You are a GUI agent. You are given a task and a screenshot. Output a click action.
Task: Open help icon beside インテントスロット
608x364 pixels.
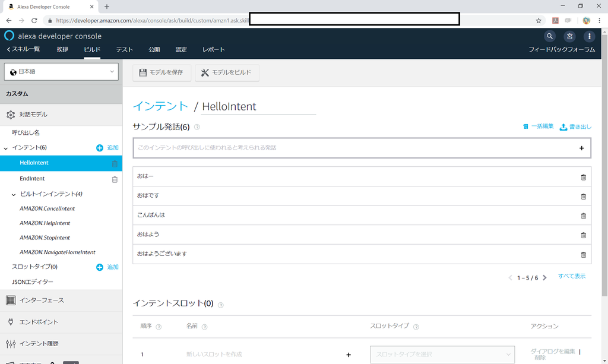[221, 305]
